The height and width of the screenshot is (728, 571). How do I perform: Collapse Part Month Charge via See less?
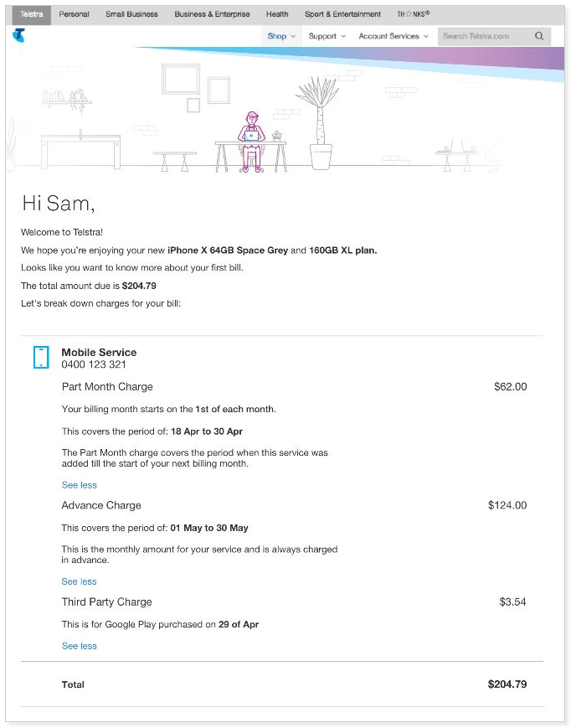point(79,485)
